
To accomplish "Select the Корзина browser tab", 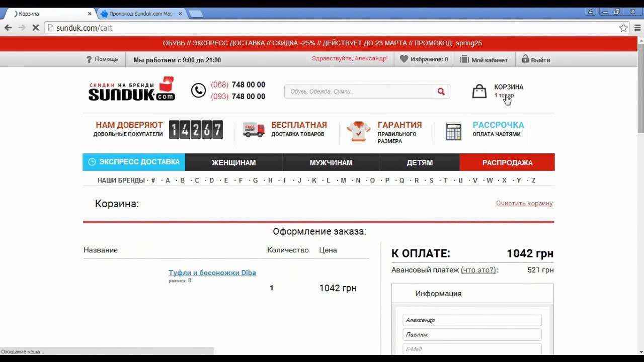I will coord(50,14).
